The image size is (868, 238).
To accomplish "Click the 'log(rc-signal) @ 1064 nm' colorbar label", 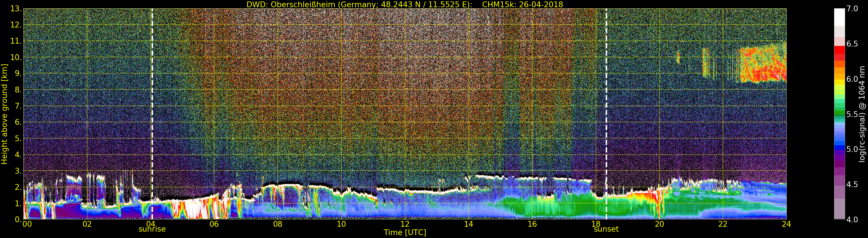I will pos(862,114).
